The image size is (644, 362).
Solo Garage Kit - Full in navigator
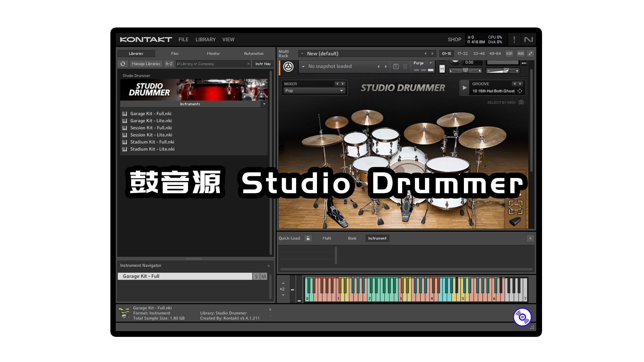[x=256, y=276]
